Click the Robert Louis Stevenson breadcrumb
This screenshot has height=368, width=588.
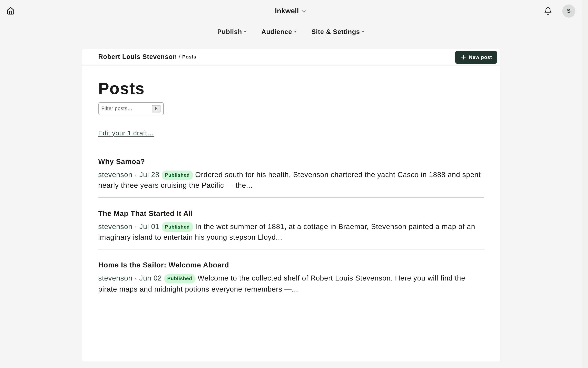click(137, 57)
